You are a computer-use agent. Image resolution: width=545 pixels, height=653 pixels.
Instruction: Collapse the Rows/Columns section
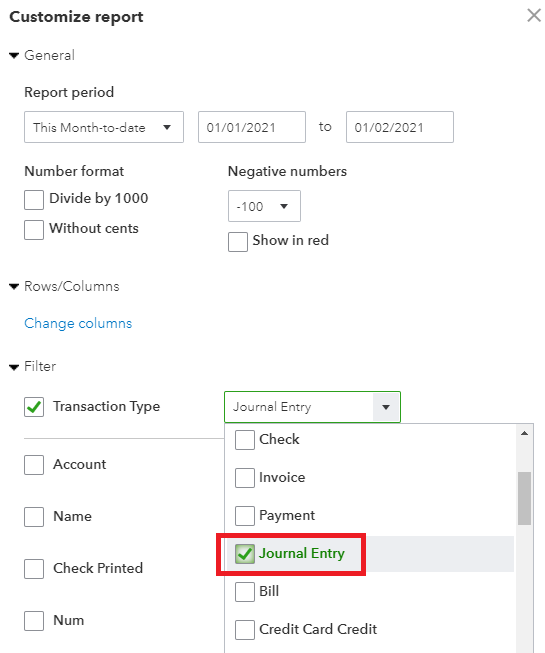coord(14,287)
